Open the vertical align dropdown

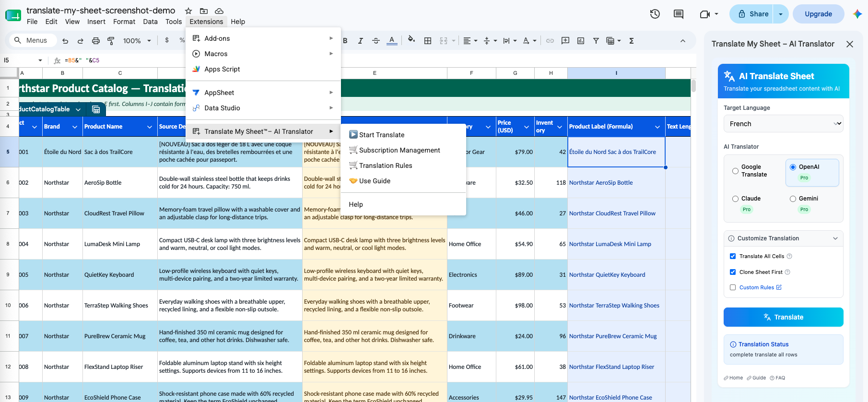pyautogui.click(x=490, y=41)
